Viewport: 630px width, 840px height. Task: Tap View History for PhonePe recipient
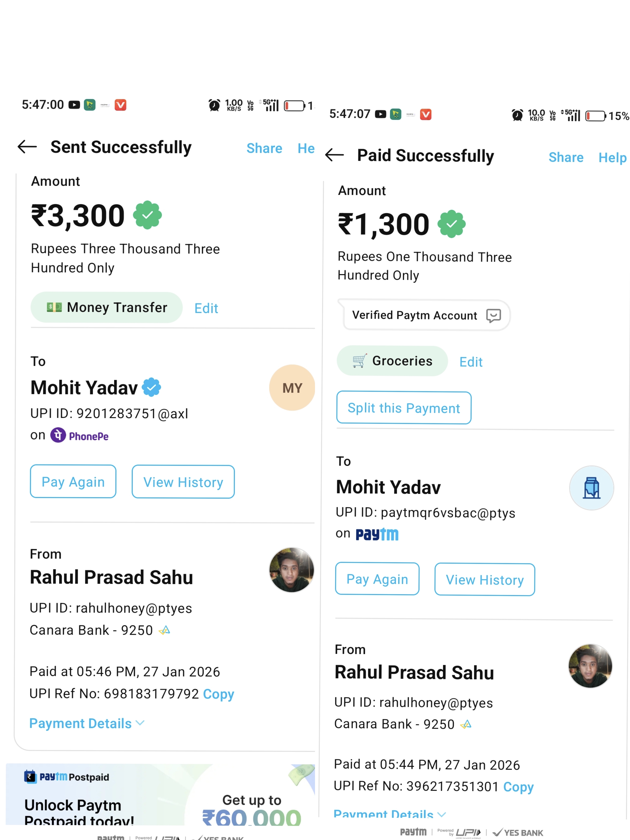(x=183, y=482)
